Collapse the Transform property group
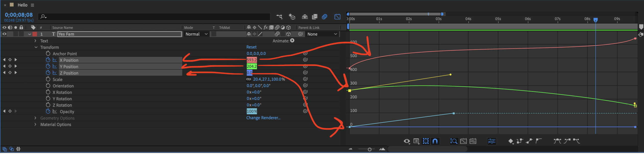This screenshot has width=644, height=155. pyautogui.click(x=36, y=47)
